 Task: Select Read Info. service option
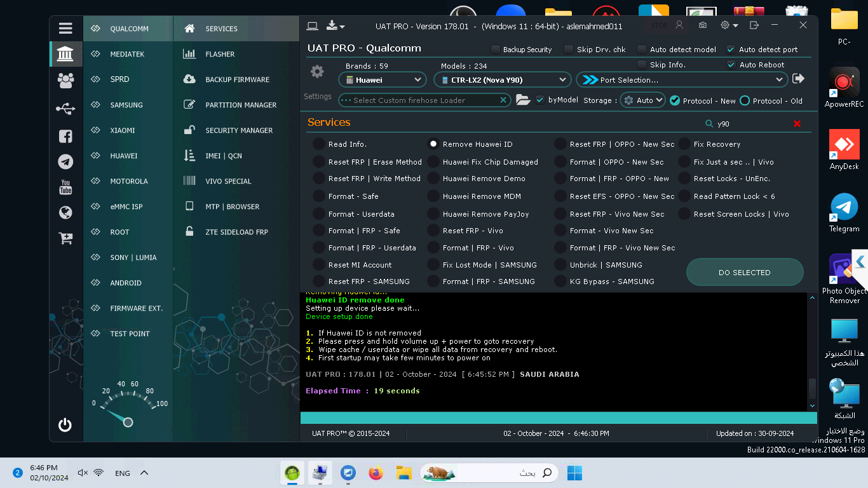click(x=319, y=144)
